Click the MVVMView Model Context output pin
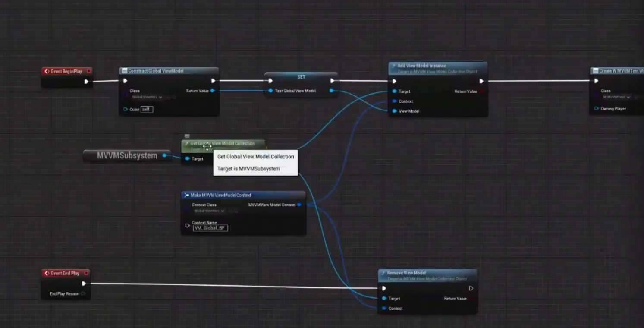 299,205
